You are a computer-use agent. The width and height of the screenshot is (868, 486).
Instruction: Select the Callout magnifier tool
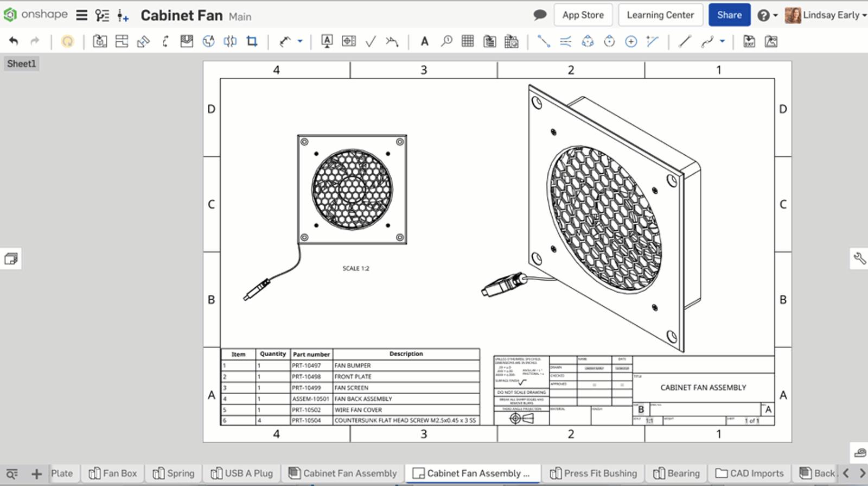[446, 41]
